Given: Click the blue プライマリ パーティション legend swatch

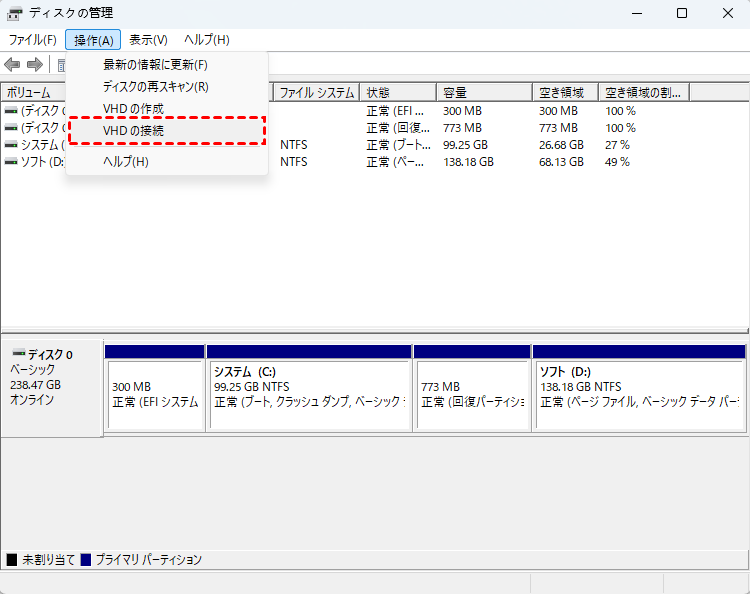Looking at the screenshot, I should click(86, 560).
